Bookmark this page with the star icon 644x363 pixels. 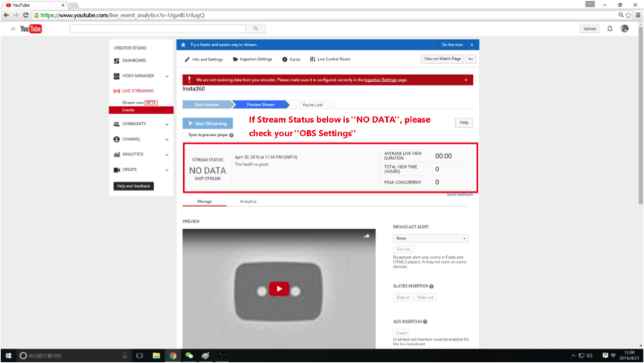pyautogui.click(x=628, y=15)
